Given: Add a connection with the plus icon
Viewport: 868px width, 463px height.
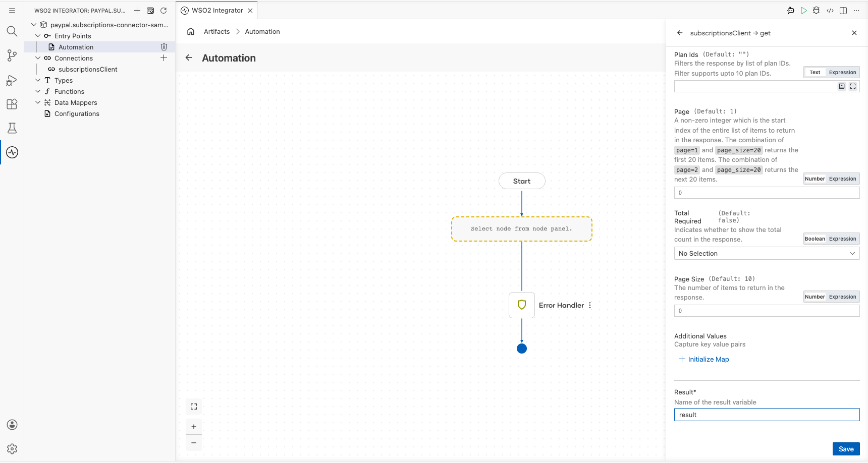Looking at the screenshot, I should coord(164,58).
